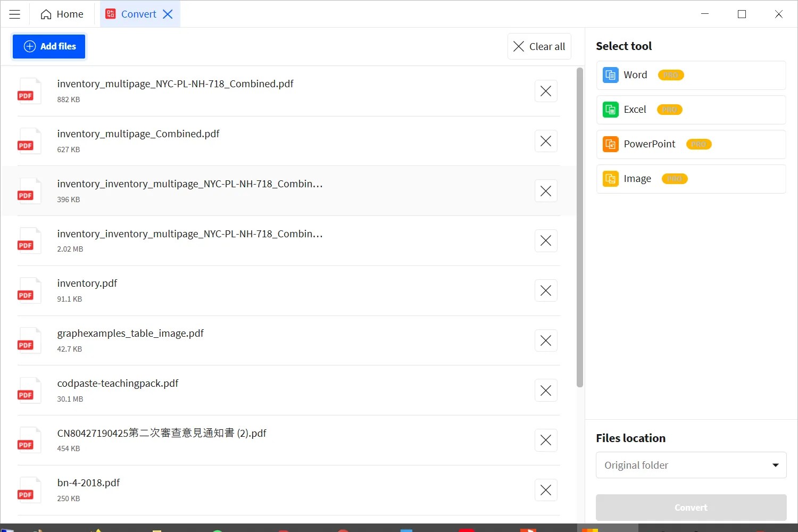The height and width of the screenshot is (532, 798).
Task: Click the Add files button
Action: (49, 46)
